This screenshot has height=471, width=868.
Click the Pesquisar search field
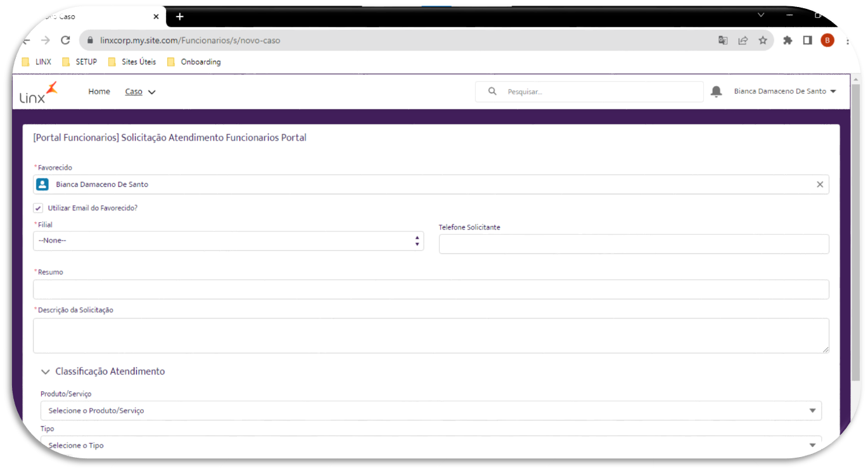(589, 92)
